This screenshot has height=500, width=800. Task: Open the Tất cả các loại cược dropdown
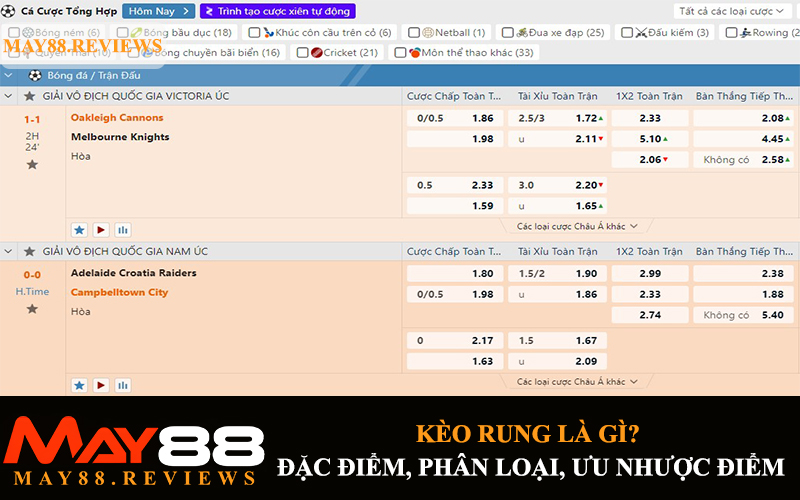[x=737, y=11]
